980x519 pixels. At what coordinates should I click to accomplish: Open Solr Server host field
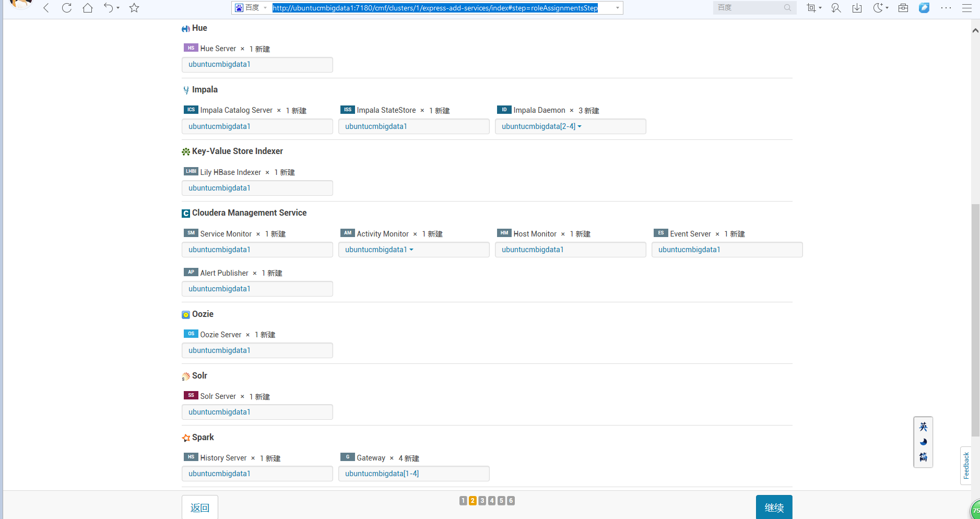point(257,412)
